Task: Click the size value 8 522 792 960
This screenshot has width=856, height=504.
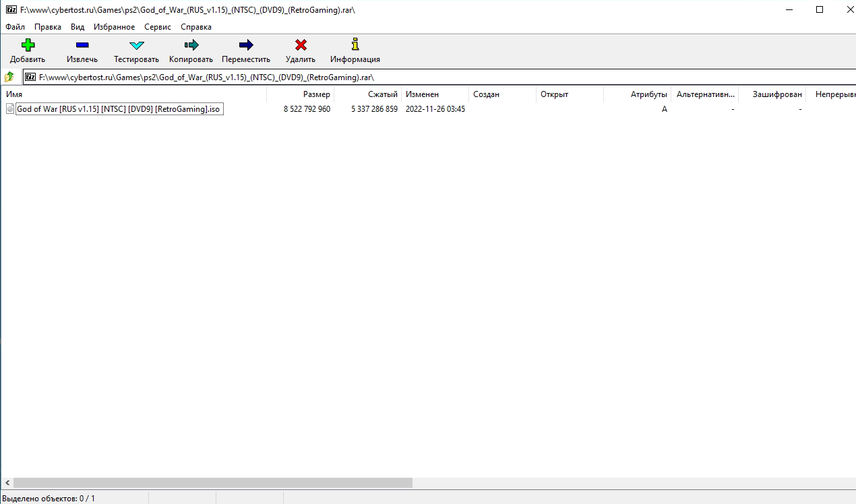Action: 307,108
